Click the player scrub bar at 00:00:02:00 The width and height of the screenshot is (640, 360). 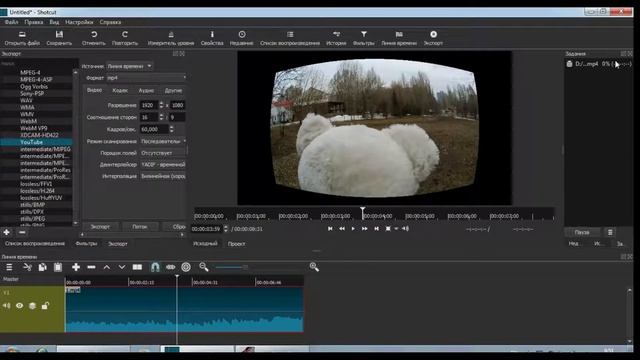click(x=280, y=216)
